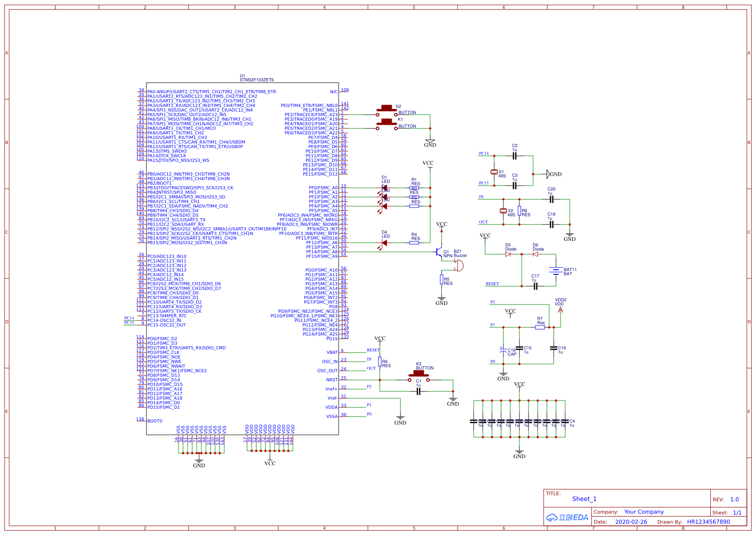Image resolution: width=756 pixels, height=535 pixels.
Task: Select polarized capacitor C16
Action: tap(503, 350)
